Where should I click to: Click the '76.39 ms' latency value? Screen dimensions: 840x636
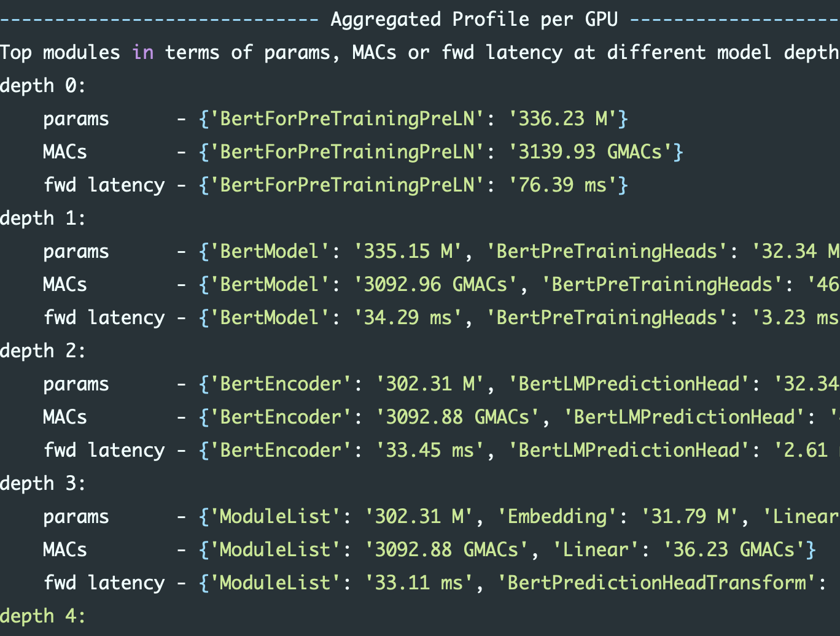pos(563,185)
